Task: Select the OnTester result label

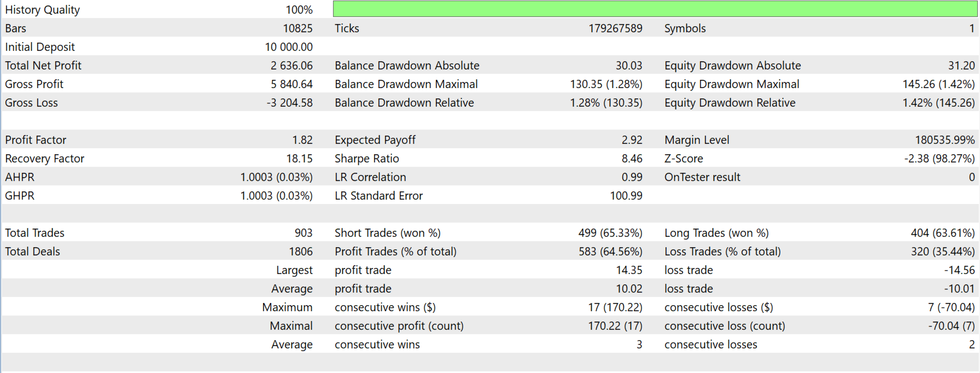Action: click(x=702, y=177)
